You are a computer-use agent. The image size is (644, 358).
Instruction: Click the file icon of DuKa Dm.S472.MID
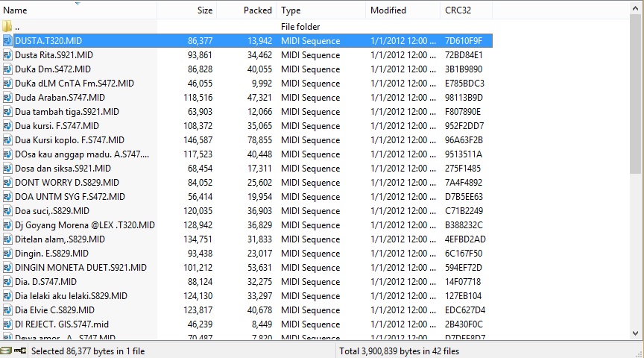[x=7, y=69]
